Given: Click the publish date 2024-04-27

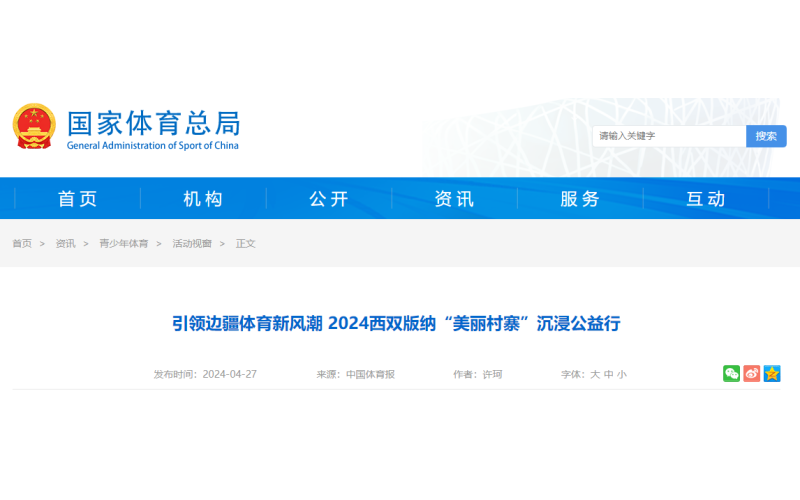Looking at the screenshot, I should [230, 374].
